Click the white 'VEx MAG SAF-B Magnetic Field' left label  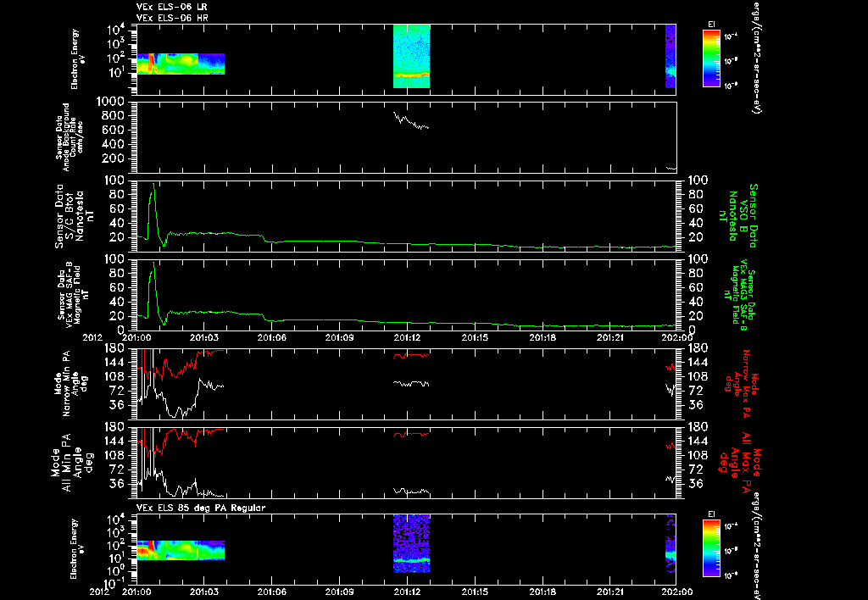tap(73, 296)
